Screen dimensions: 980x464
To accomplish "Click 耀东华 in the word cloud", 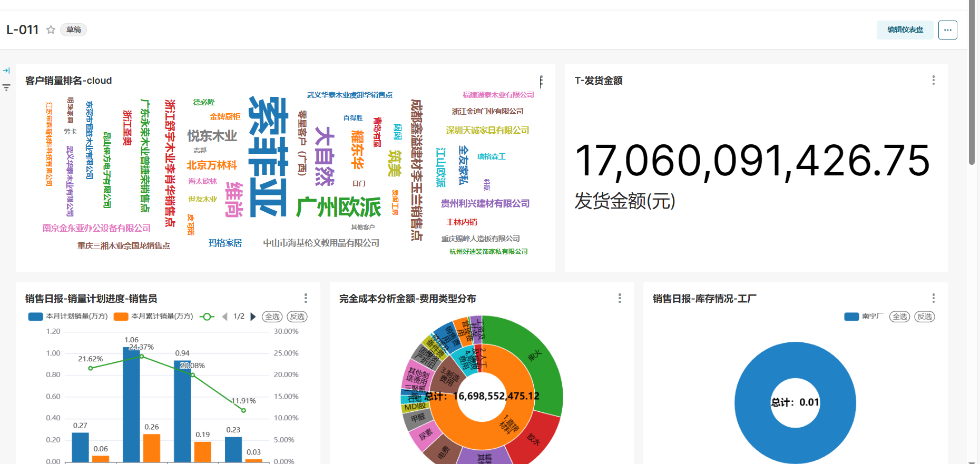I will pos(358,150).
